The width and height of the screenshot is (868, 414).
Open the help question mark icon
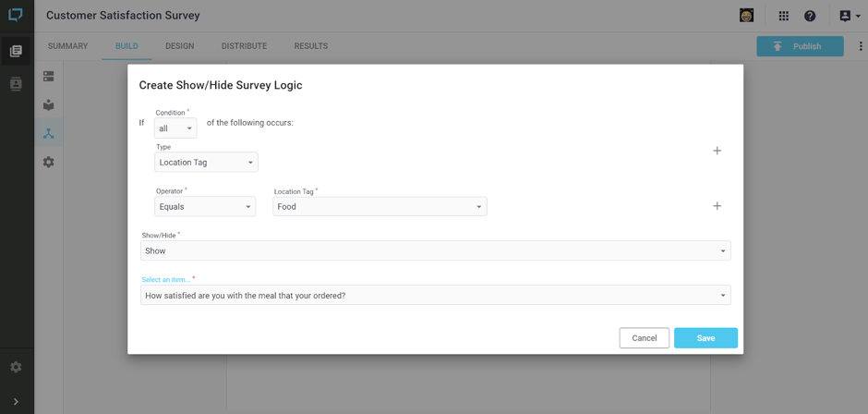810,16
